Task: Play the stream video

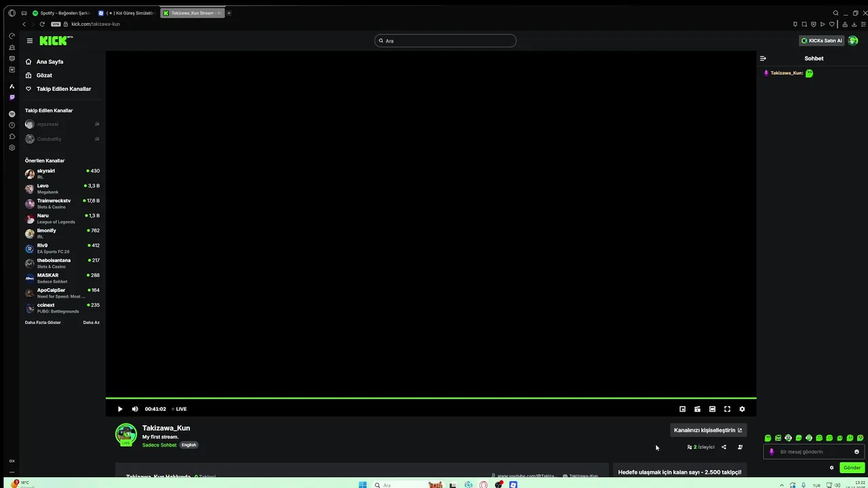Action: tap(120, 409)
